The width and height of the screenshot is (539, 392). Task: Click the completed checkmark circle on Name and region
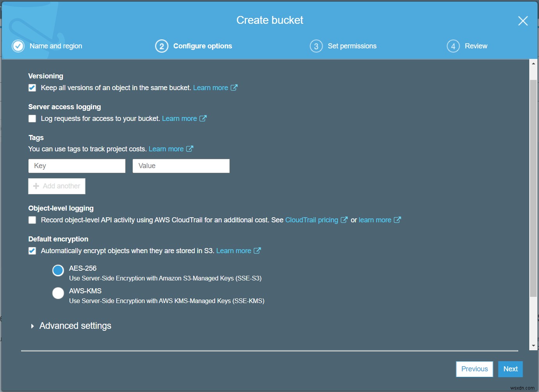coord(18,46)
